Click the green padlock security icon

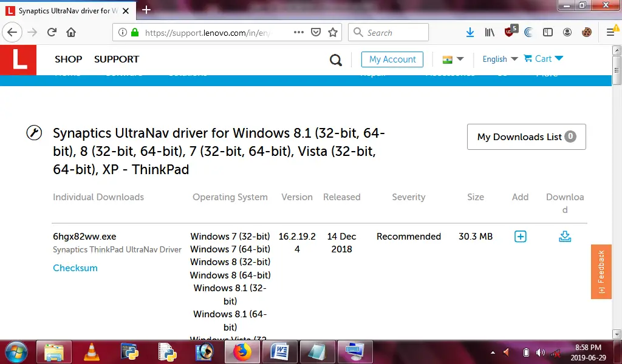click(x=135, y=33)
